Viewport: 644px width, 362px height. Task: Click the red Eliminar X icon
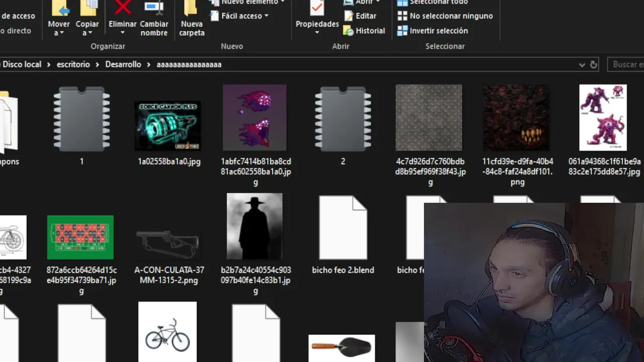(123, 7)
